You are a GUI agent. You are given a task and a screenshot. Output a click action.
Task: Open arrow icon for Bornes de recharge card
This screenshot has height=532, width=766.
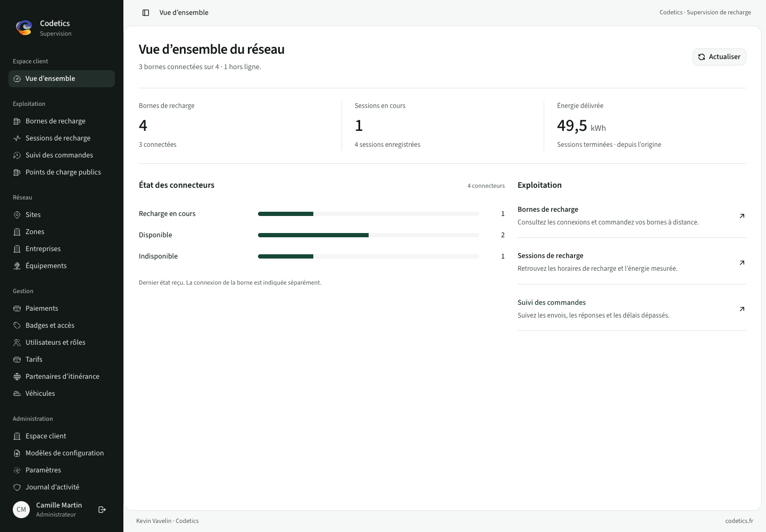click(742, 216)
